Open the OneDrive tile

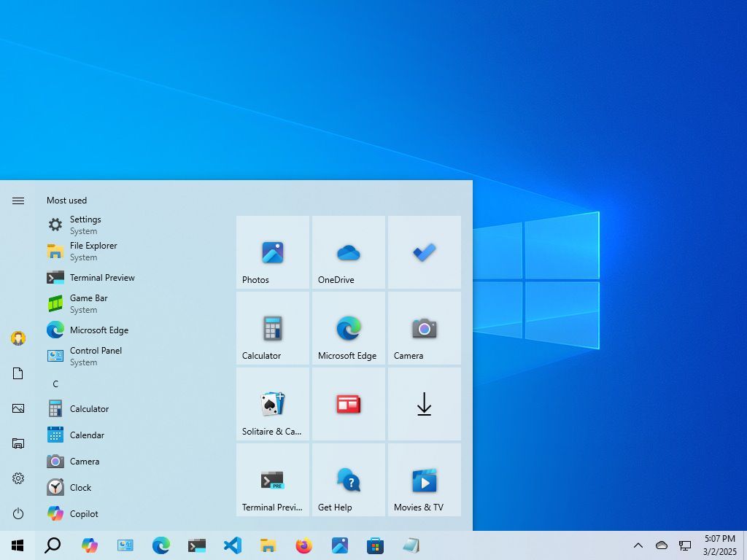pos(348,252)
